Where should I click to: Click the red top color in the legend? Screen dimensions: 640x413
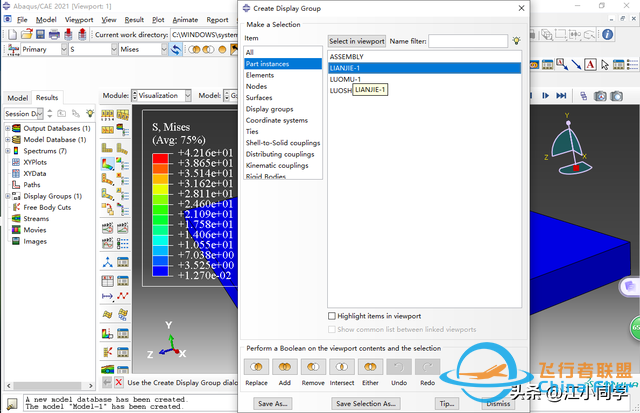tap(161, 155)
